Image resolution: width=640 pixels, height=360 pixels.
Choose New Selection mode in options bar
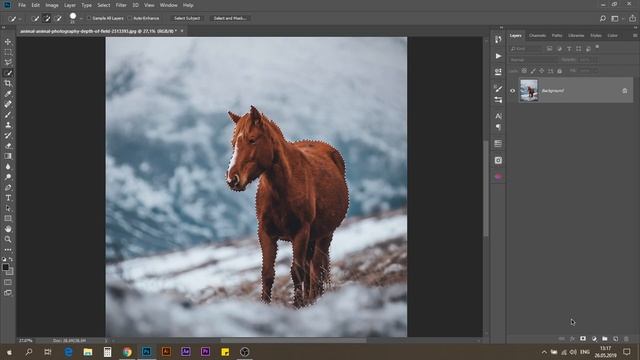pyautogui.click(x=36, y=18)
